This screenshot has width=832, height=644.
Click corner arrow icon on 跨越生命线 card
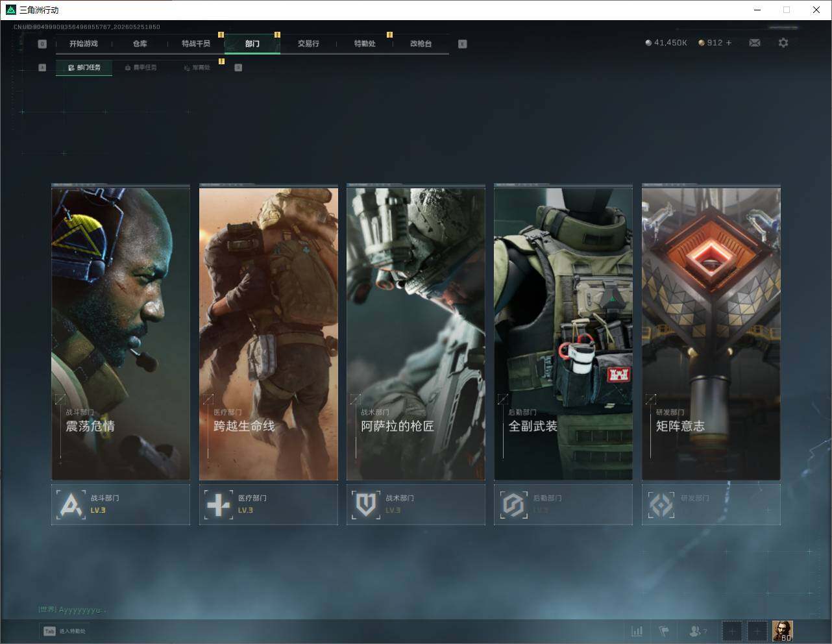tap(208, 399)
